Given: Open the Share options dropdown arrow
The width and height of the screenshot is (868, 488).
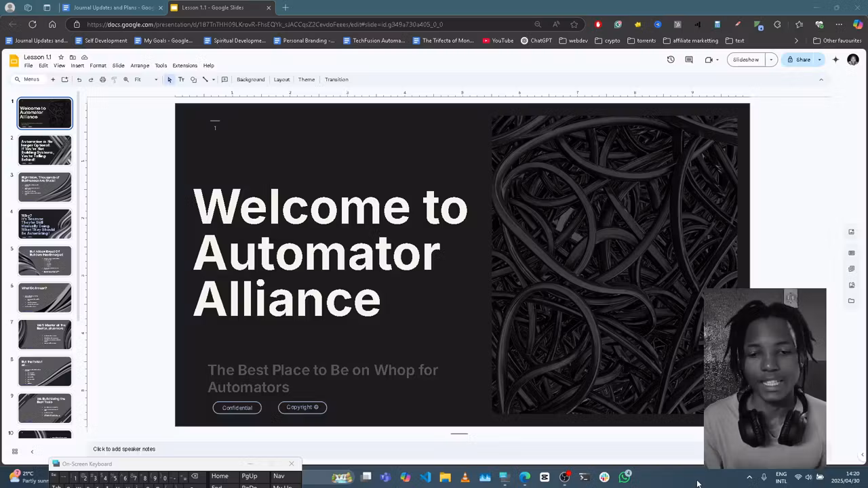Looking at the screenshot, I should pyautogui.click(x=819, y=60).
